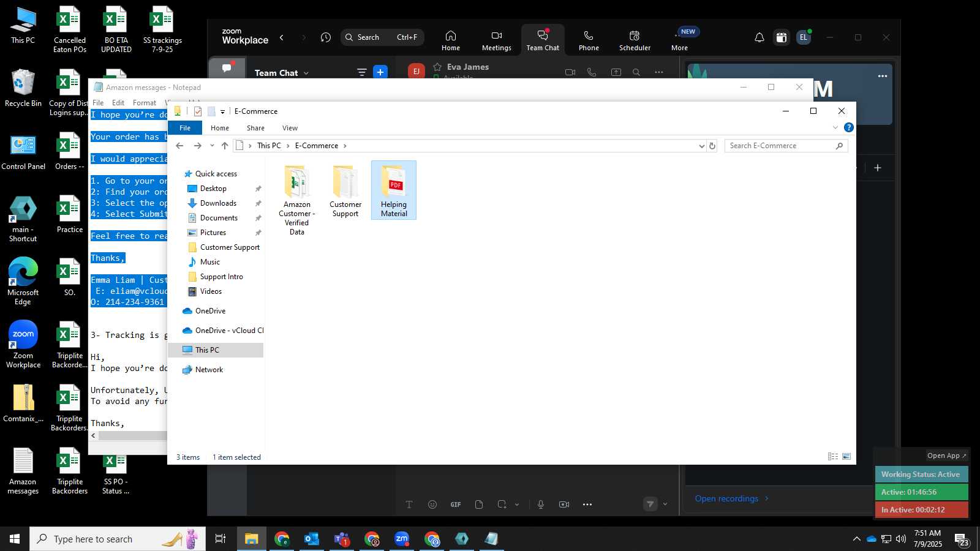Open Edit menu in Notepad

point(118,103)
